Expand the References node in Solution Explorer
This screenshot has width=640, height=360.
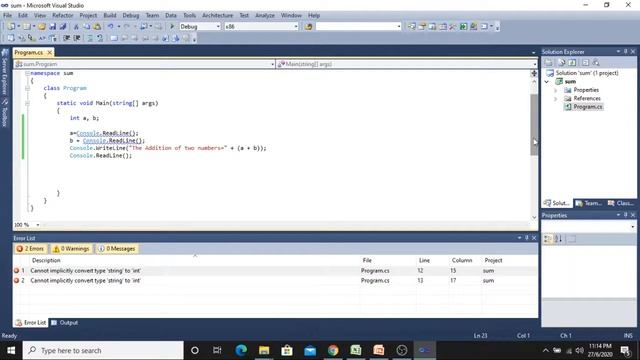click(556, 99)
